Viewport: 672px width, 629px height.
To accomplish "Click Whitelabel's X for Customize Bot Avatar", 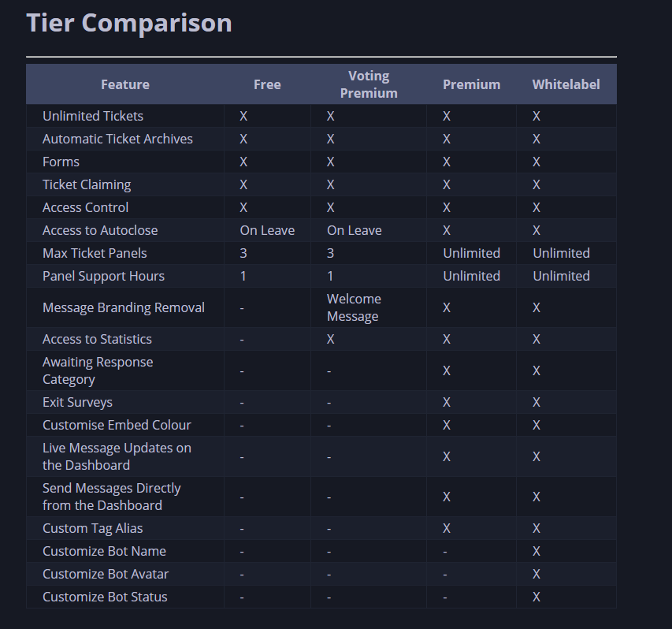I will point(536,574).
